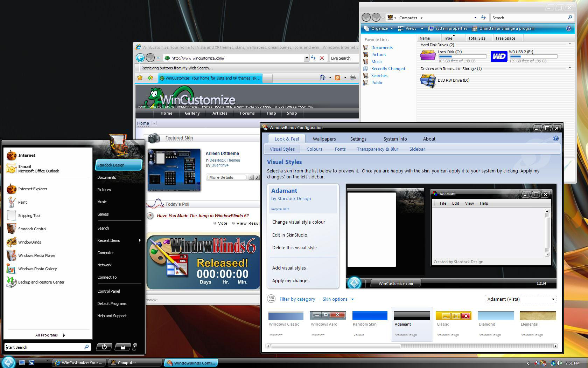Click the Add to Favorites star-plus icon
This screenshot has height=368, width=588.
pos(150,78)
